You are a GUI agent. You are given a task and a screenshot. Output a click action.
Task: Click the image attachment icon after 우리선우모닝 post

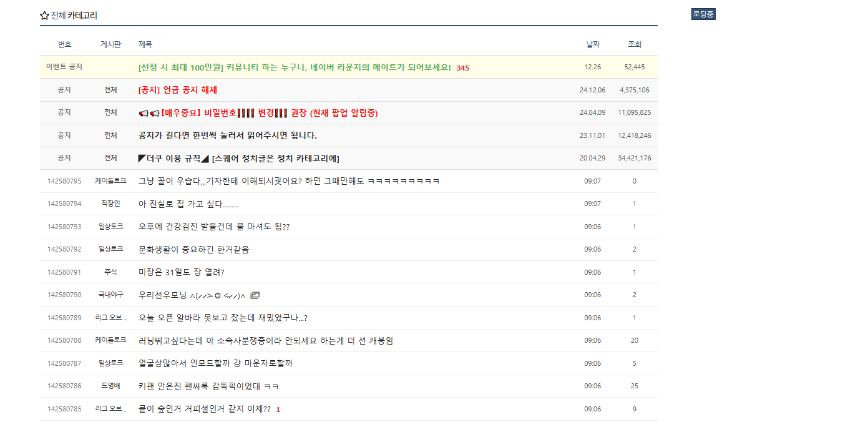click(255, 295)
